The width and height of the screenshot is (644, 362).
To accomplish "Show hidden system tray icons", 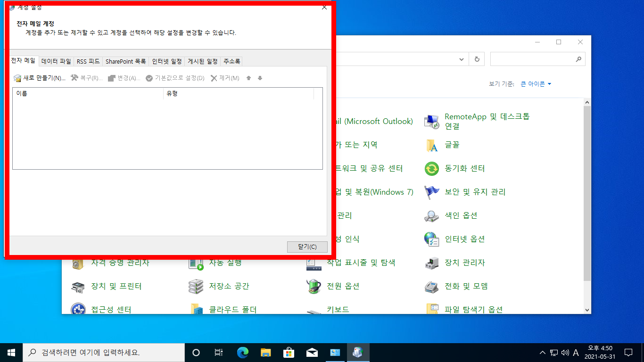I will pos(542,353).
